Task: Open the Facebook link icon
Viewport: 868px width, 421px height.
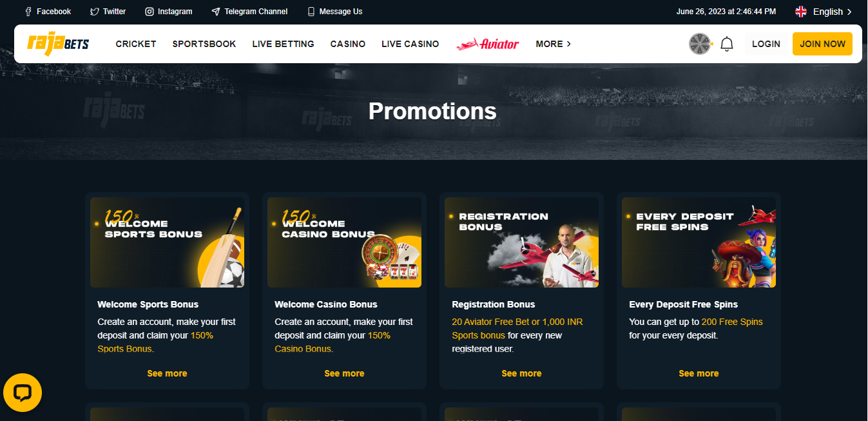Action: pos(28,12)
